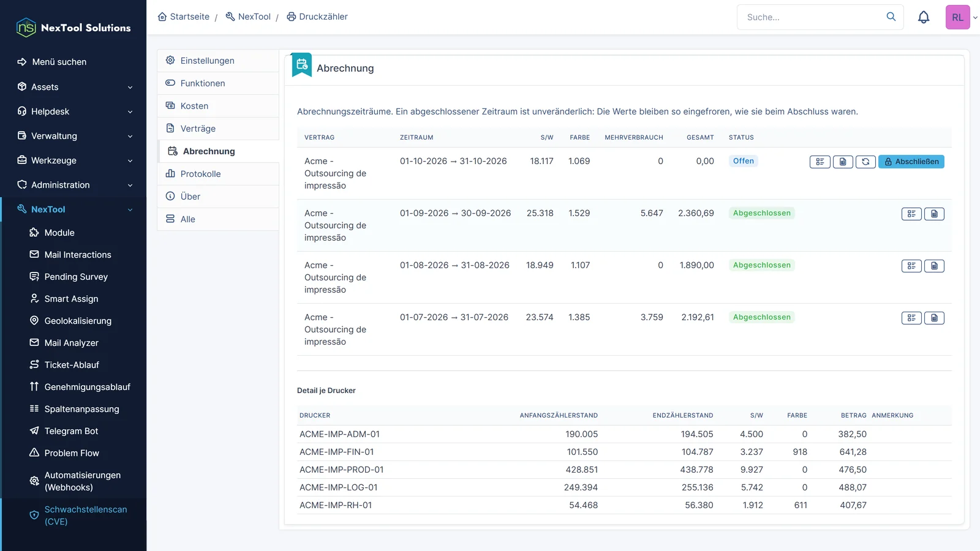Open details list for October 2026 period
This screenshot has height=551, width=980.
click(820, 162)
